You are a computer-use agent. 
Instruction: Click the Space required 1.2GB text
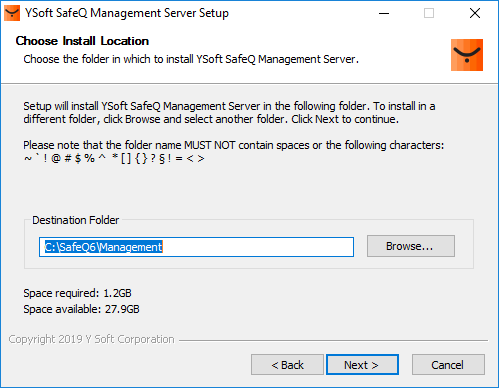coord(77,293)
